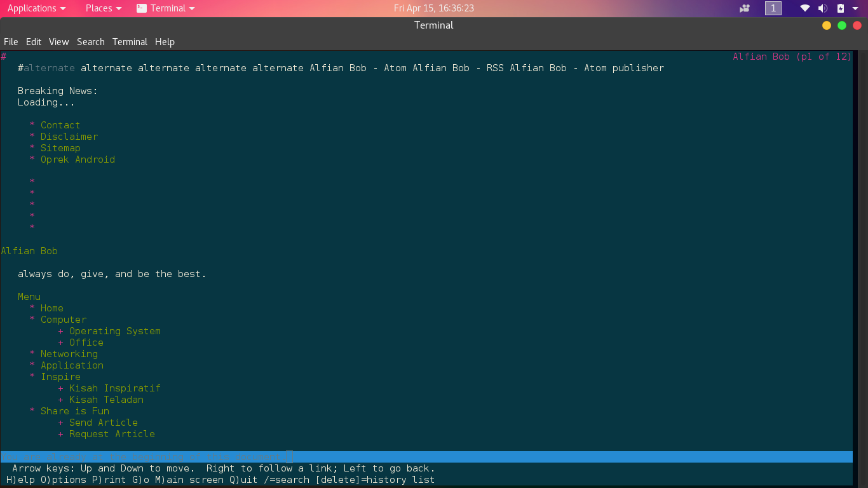Select the Computer link
Screen dimensions: 868x488
[64, 320]
